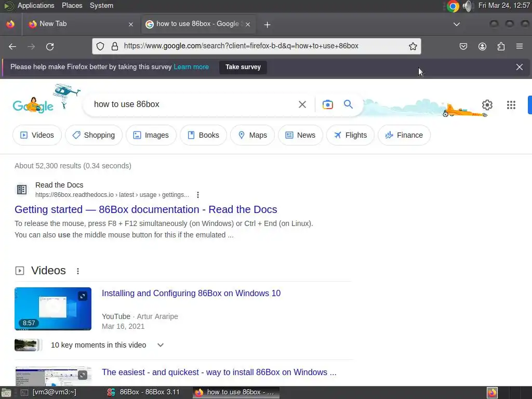Filter results by News
532x399 pixels.
coord(300,135)
